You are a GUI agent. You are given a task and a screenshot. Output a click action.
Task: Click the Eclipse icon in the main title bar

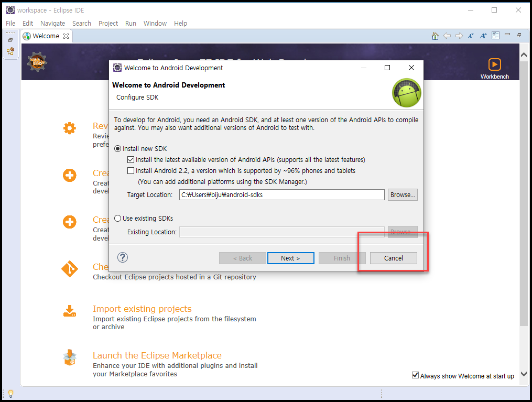point(10,10)
